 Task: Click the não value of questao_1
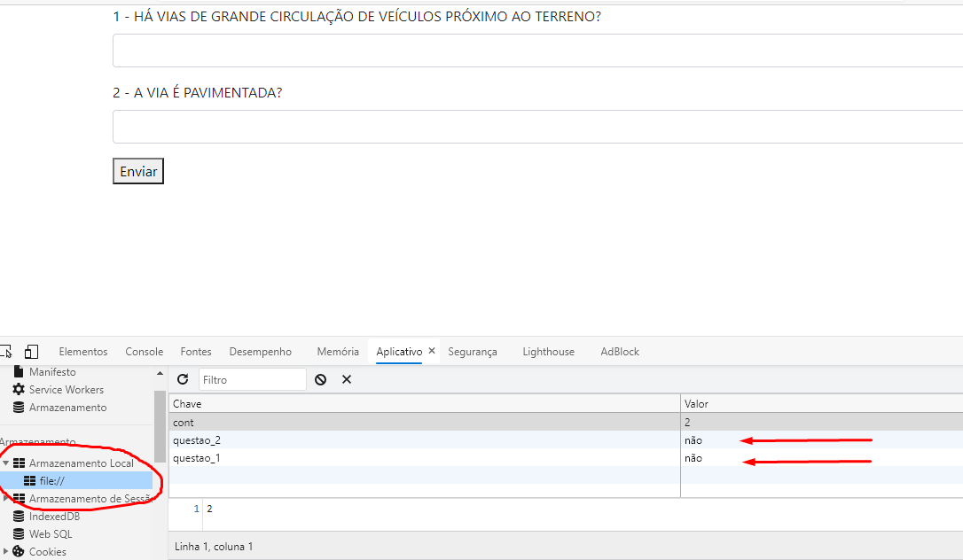693,458
